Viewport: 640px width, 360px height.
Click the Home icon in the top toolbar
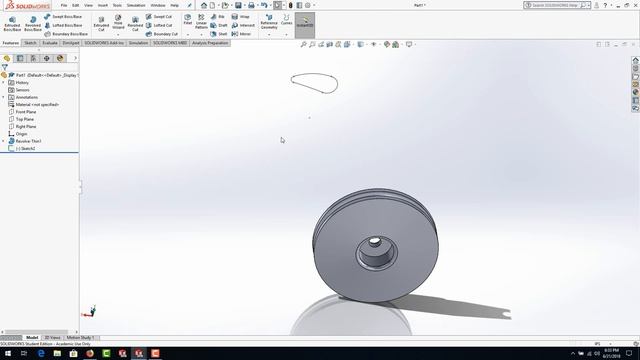coord(204,5)
